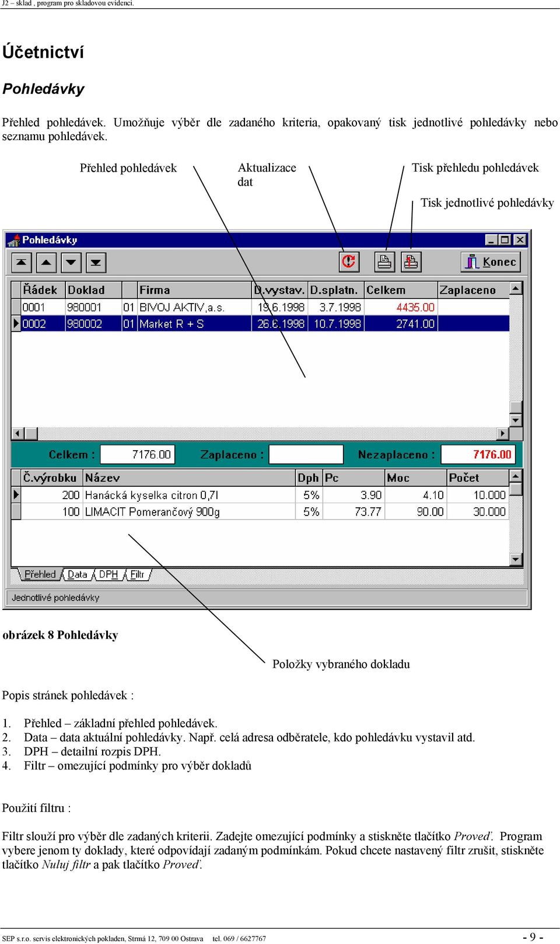The height and width of the screenshot is (944, 560).
Task: Click the D.vystav. column header
Action: [279, 290]
